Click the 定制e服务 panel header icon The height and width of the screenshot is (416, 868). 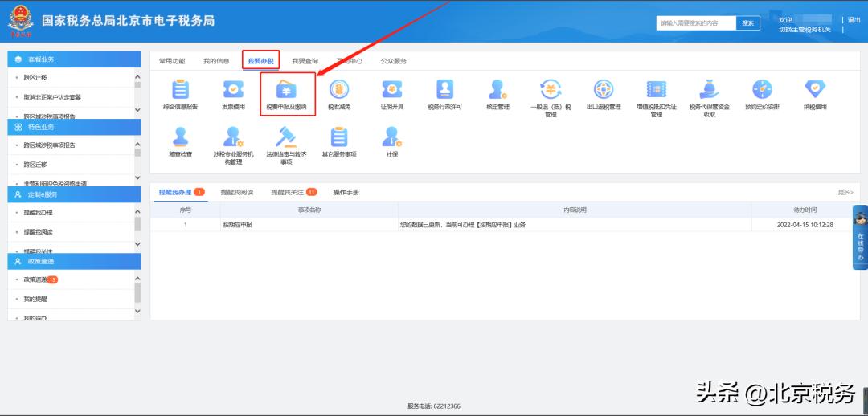click(18, 194)
